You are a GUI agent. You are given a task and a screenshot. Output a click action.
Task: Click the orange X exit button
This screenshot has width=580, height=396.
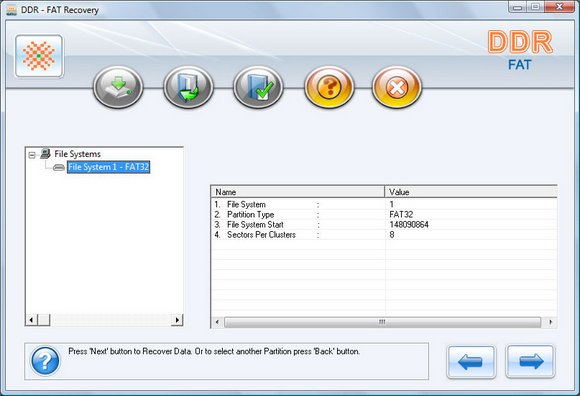397,87
